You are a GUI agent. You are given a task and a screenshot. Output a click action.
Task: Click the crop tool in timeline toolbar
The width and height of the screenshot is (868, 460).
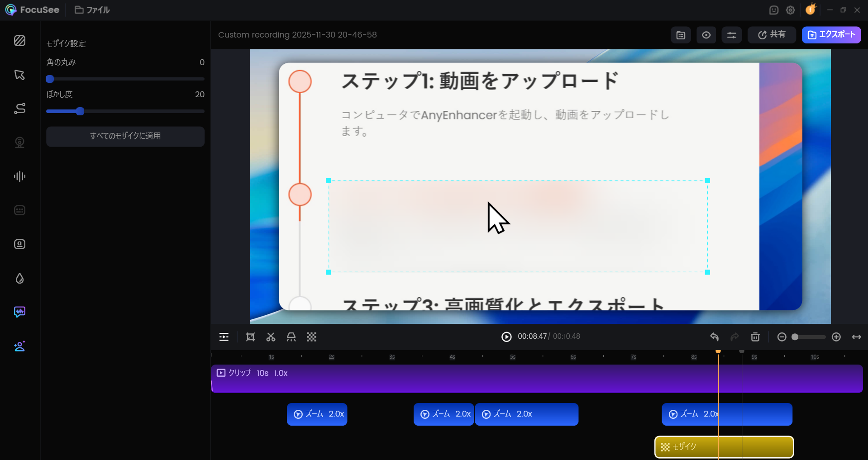pos(250,337)
